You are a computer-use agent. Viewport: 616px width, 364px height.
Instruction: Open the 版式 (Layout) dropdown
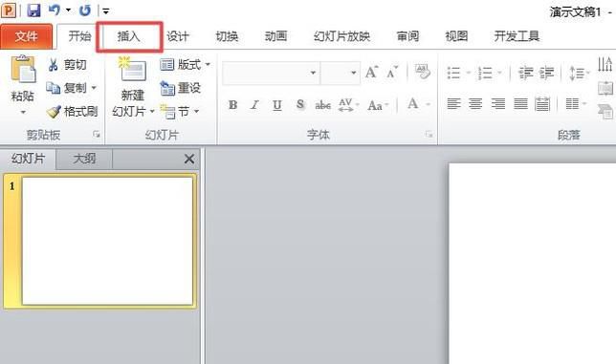click(x=185, y=64)
